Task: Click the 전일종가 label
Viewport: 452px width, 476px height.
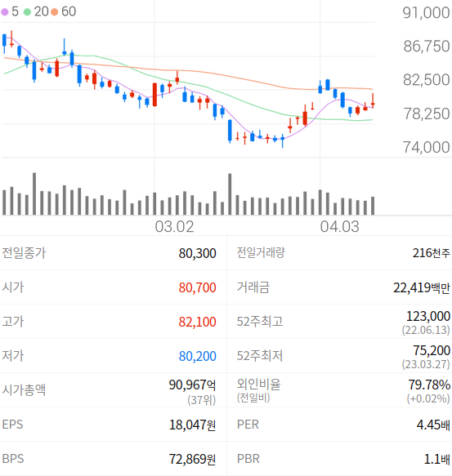Action: click(24, 253)
